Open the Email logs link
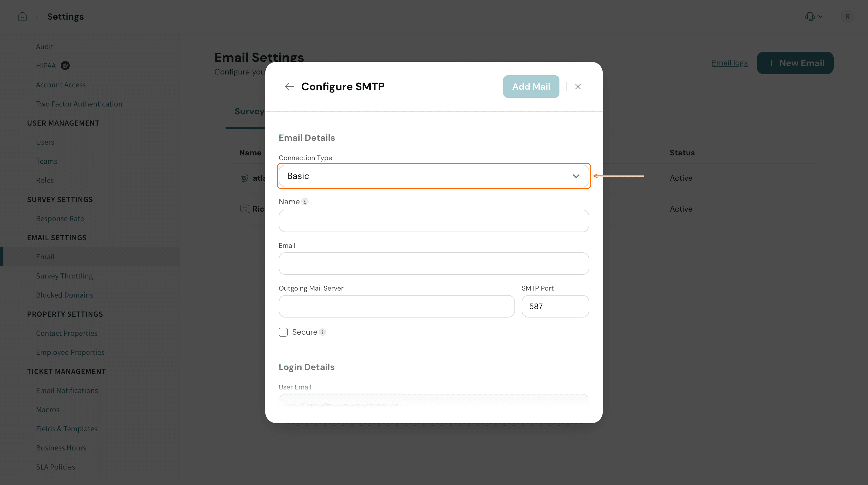Viewport: 868px width, 485px height. pyautogui.click(x=730, y=63)
